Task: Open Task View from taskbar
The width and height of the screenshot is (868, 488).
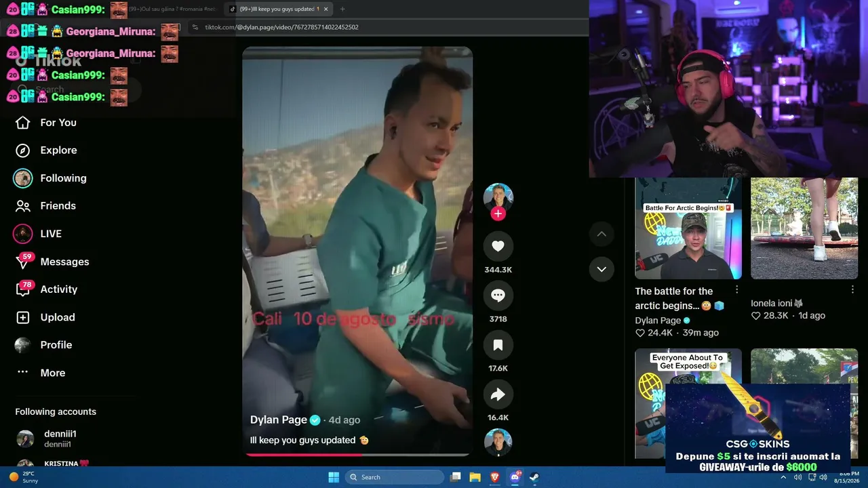Action: [456, 477]
